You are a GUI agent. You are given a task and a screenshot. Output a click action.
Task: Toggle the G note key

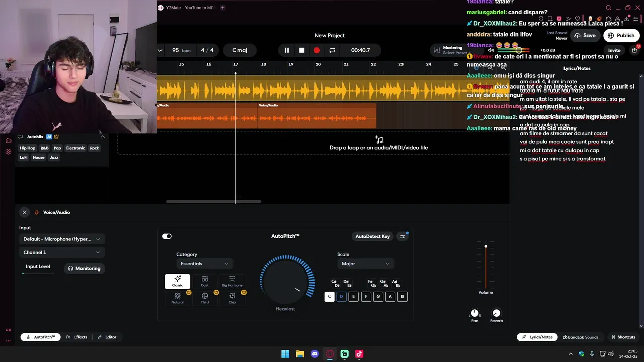pos(378,297)
